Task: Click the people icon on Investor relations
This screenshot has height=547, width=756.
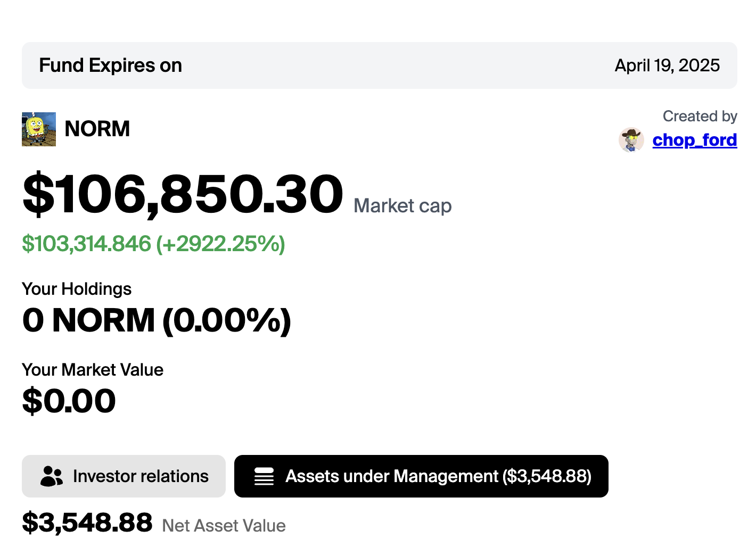Action: pos(52,476)
